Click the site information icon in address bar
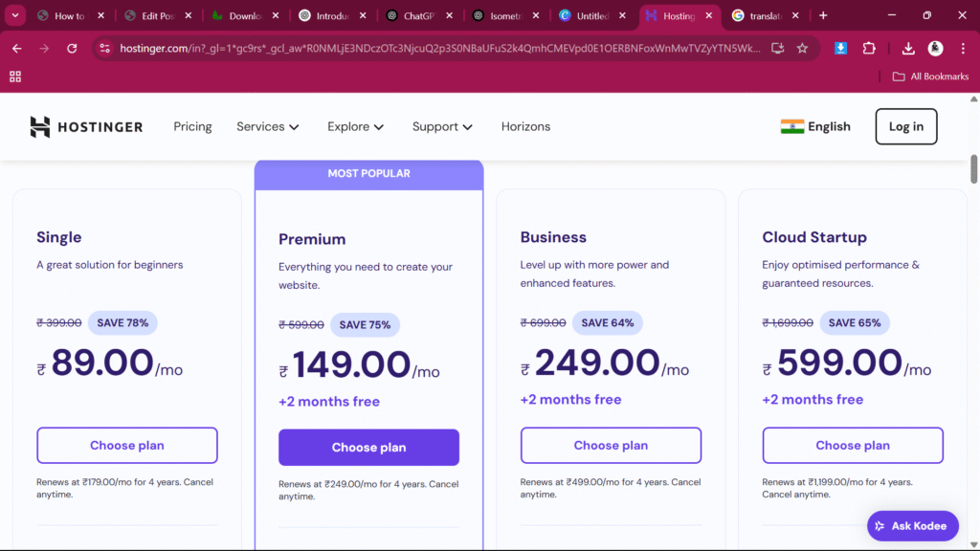The image size is (980, 551). click(105, 48)
